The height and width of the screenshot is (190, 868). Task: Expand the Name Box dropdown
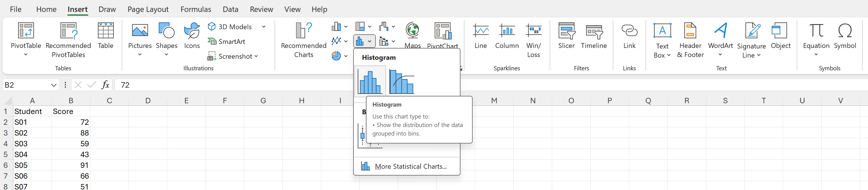pyautogui.click(x=53, y=85)
